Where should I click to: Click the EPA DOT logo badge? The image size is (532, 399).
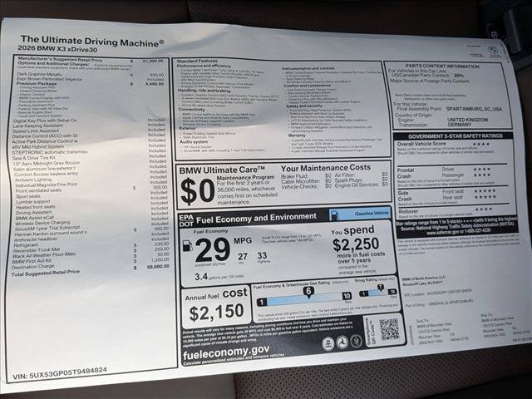[x=186, y=220]
